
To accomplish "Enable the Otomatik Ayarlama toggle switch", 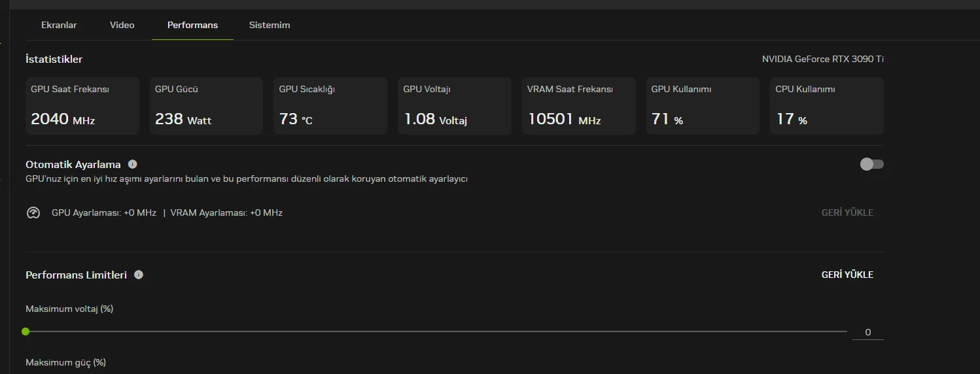I will click(871, 164).
